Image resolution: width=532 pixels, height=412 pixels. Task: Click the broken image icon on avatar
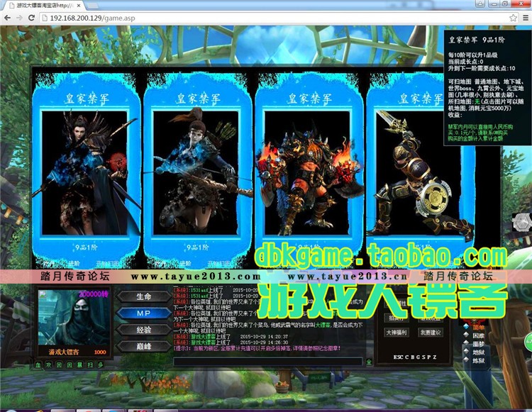(x=43, y=294)
